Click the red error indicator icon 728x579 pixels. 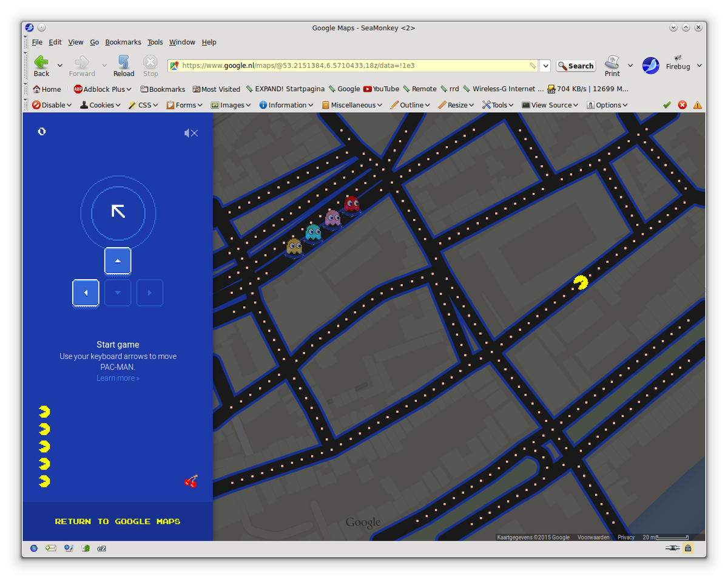(x=682, y=105)
